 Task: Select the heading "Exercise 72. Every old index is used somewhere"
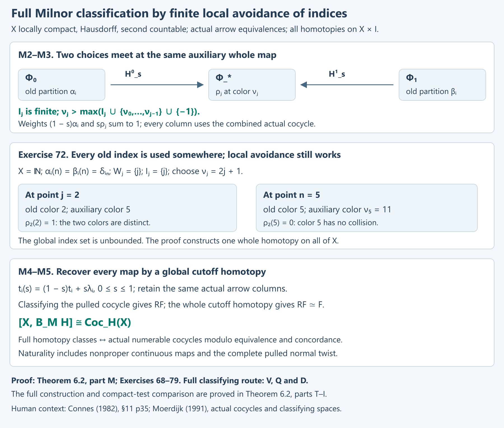179,155
